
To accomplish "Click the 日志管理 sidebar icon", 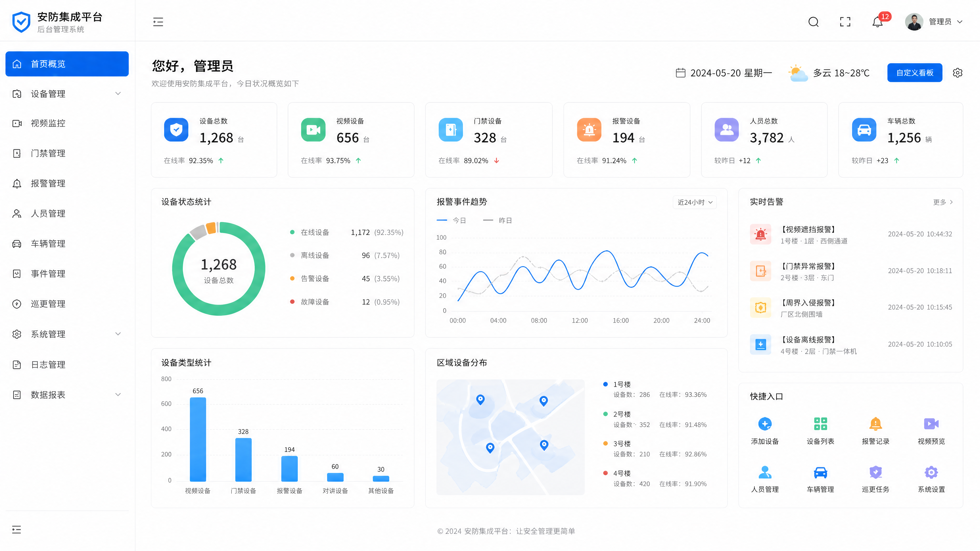I will click(17, 365).
